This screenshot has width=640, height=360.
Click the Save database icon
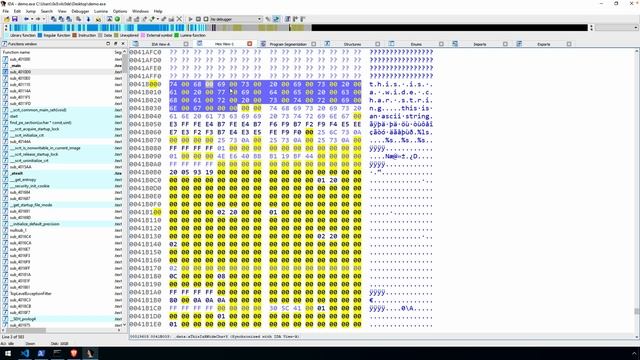[15, 19]
